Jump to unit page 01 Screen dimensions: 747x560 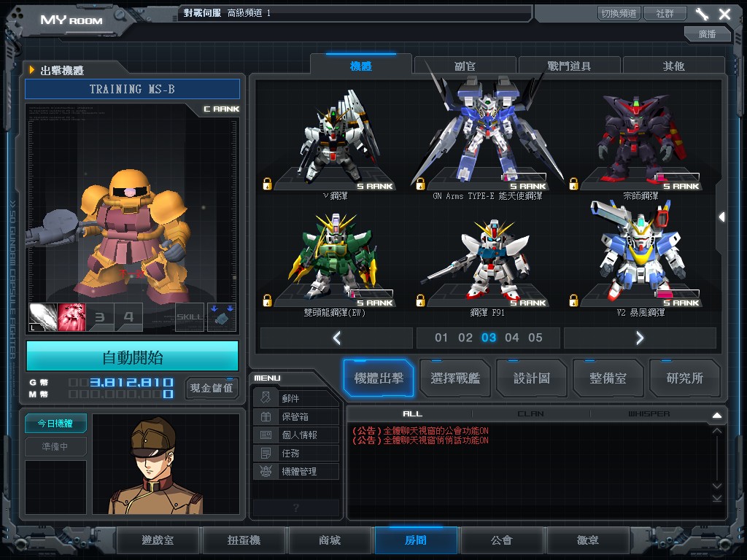pyautogui.click(x=441, y=338)
